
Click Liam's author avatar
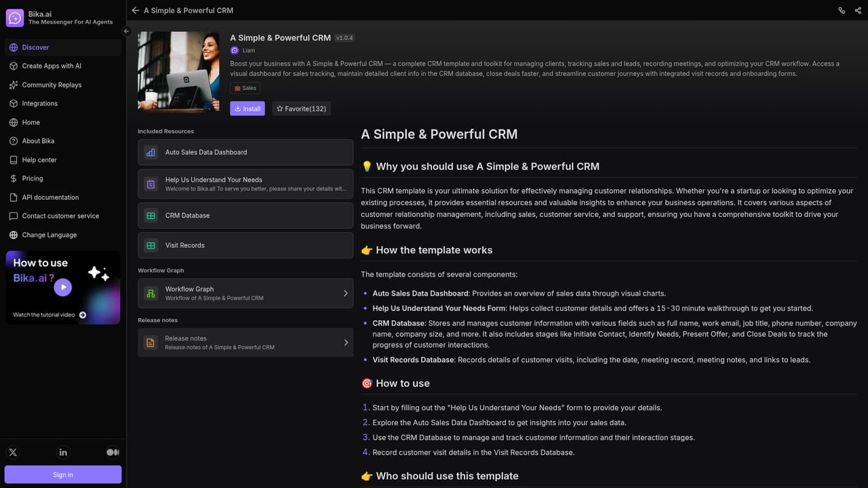coord(235,50)
